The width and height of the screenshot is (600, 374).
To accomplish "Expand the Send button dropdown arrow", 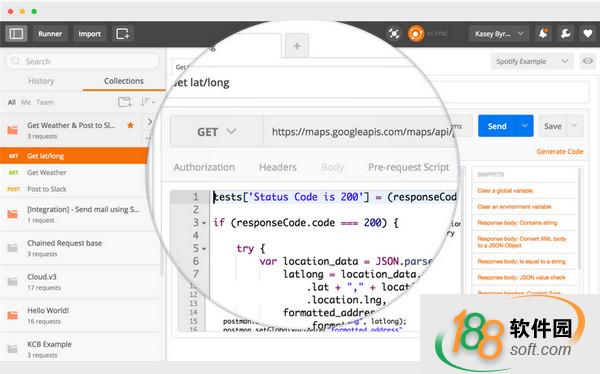I will point(525,126).
